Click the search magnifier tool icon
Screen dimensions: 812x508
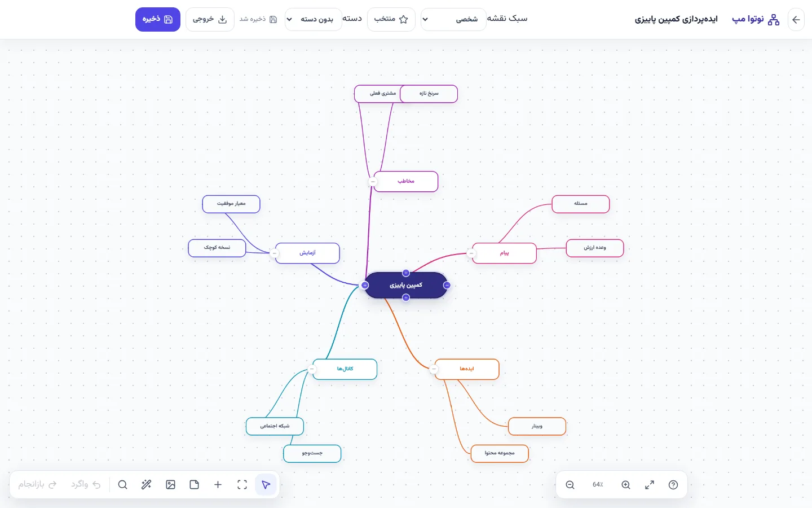click(122, 485)
